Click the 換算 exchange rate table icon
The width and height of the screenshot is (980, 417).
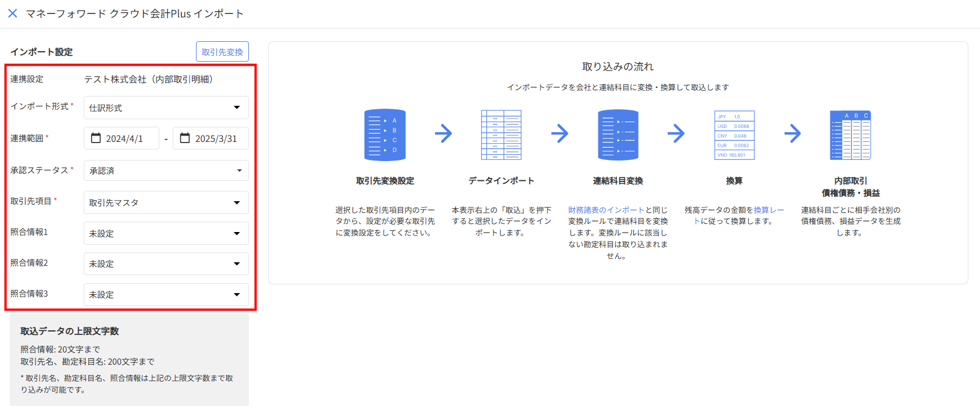(734, 135)
